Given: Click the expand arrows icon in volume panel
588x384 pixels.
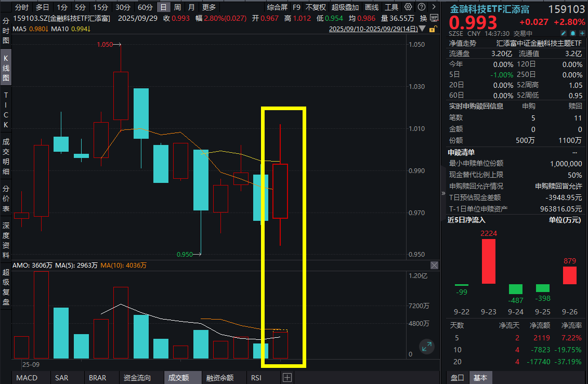Looking at the screenshot, I should 427,346.
